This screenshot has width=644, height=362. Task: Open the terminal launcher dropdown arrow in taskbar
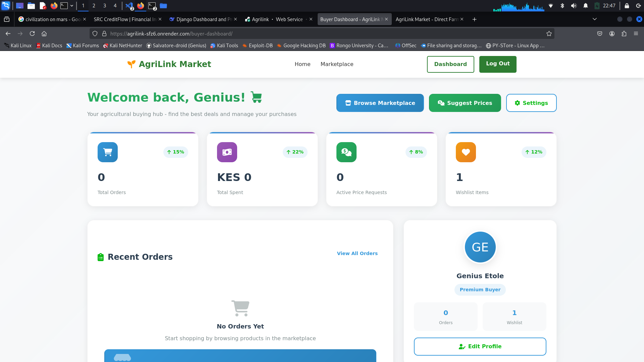[x=72, y=6]
